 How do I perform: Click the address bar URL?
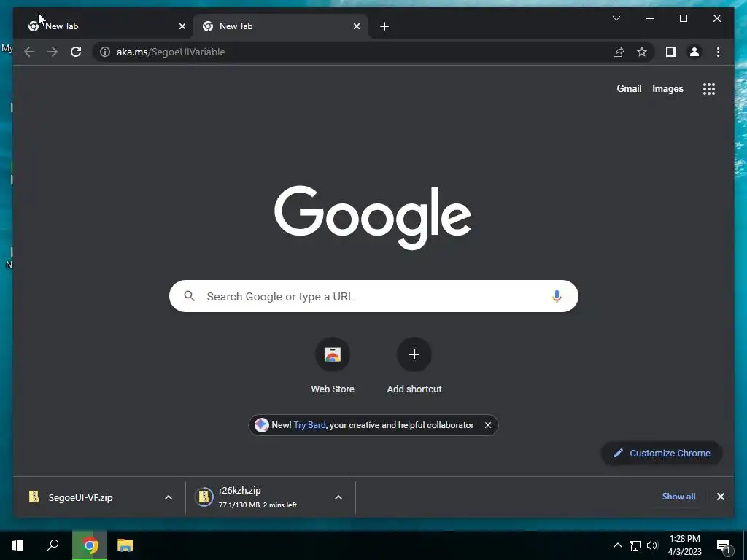(x=171, y=52)
